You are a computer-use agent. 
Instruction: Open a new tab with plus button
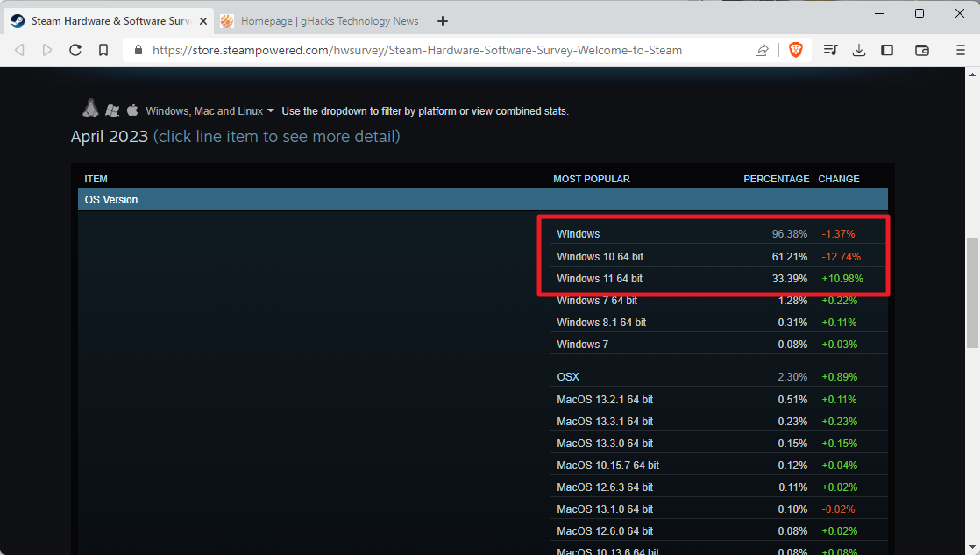(x=443, y=21)
